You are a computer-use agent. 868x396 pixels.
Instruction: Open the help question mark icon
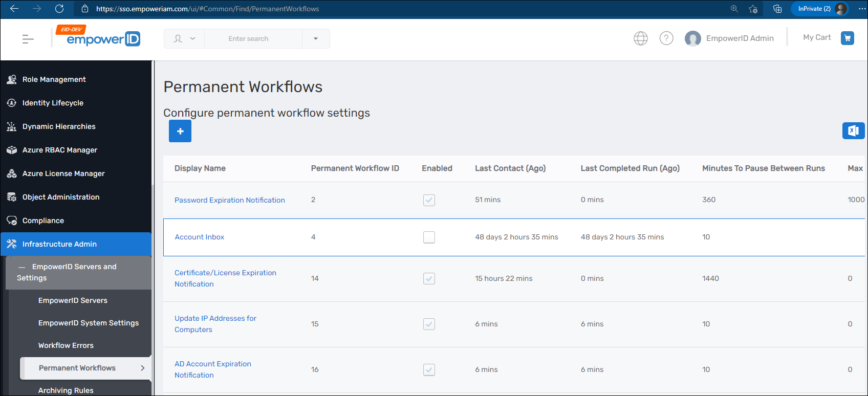[x=666, y=38]
